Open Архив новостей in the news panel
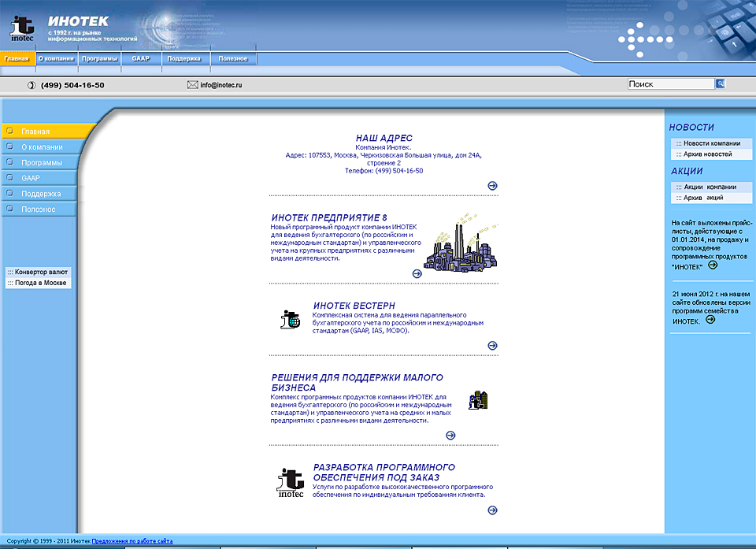 (x=711, y=154)
